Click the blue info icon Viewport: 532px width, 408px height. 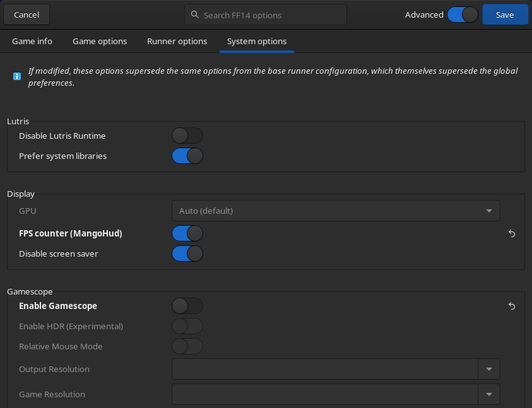pos(17,76)
